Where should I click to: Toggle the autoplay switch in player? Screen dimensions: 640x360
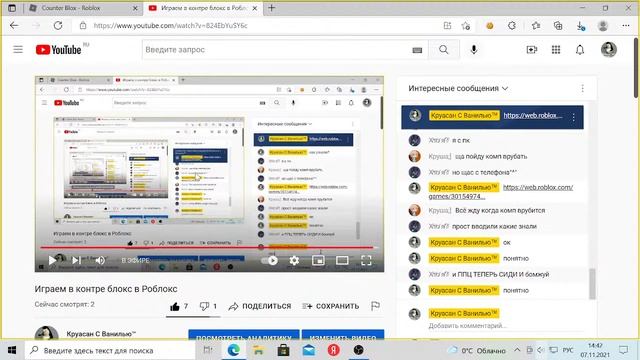(x=270, y=260)
